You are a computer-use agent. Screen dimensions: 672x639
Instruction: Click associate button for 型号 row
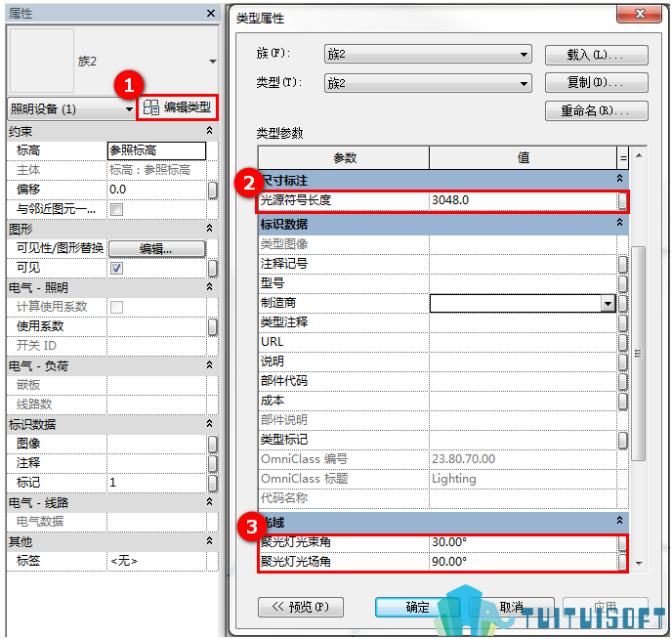[x=623, y=283]
